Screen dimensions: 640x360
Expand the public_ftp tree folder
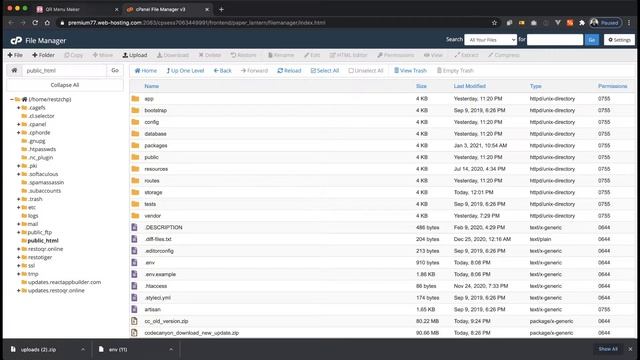(x=18, y=232)
